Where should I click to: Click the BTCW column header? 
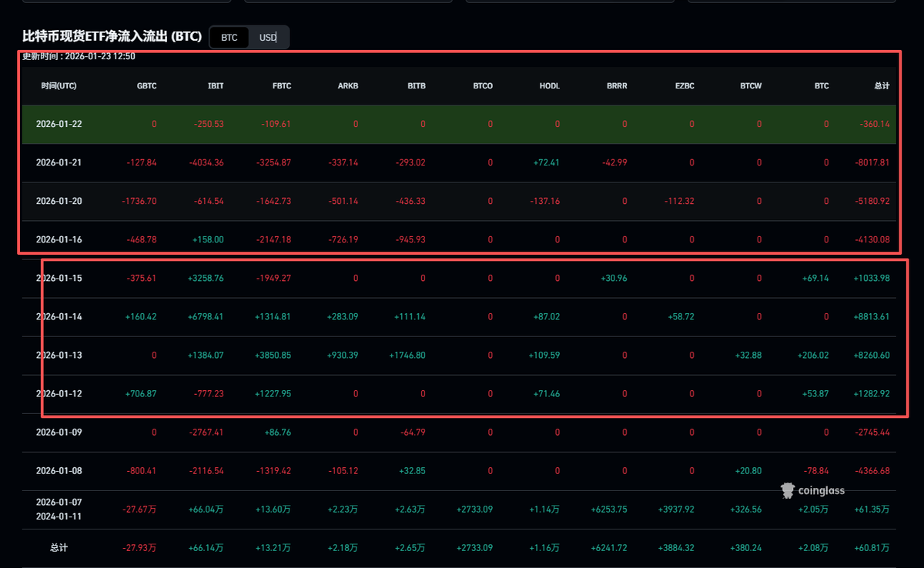[751, 85]
